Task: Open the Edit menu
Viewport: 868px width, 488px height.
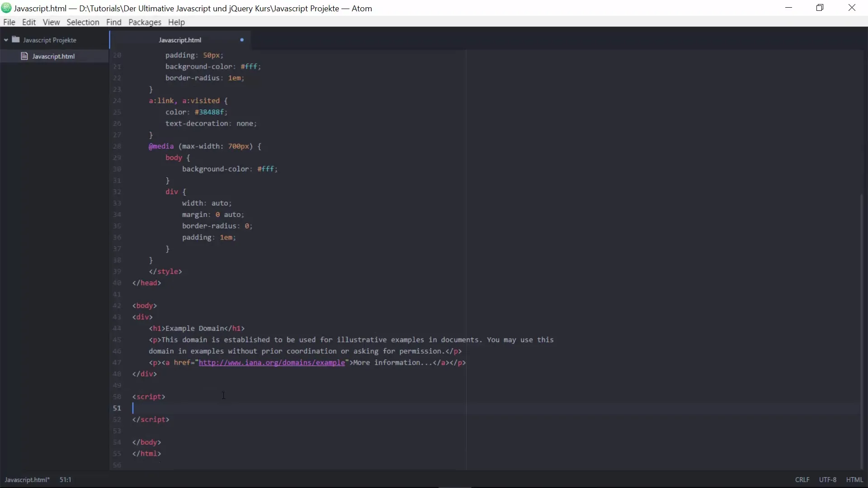Action: (29, 22)
